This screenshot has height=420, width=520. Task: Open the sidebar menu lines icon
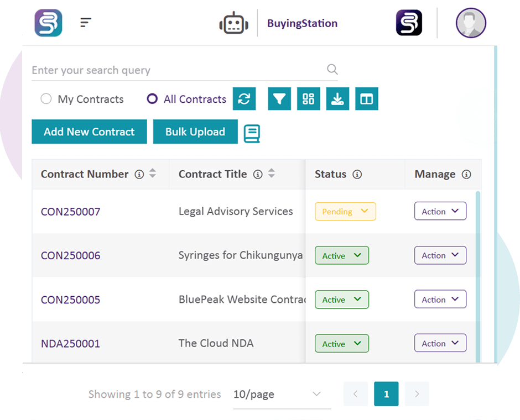(x=85, y=22)
